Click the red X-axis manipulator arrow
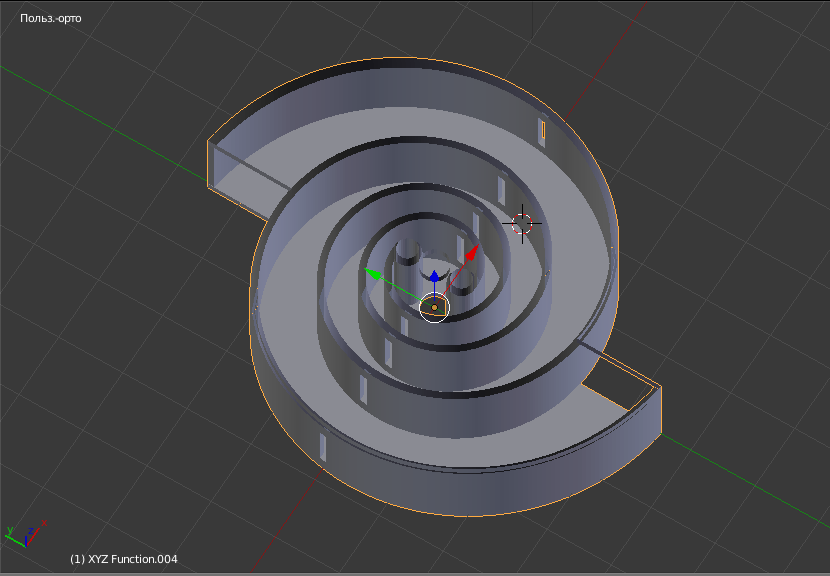 (472, 253)
